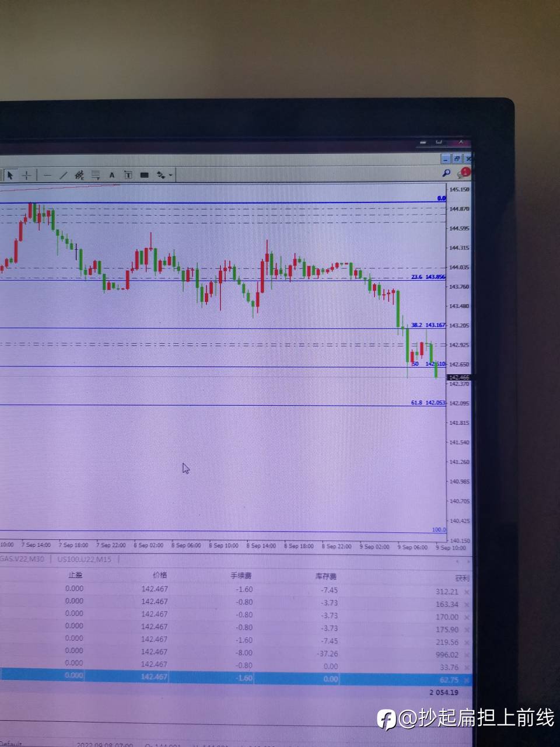Open the notifications chat icon with badge
Image resolution: width=560 pixels, height=747 pixels.
(464, 173)
